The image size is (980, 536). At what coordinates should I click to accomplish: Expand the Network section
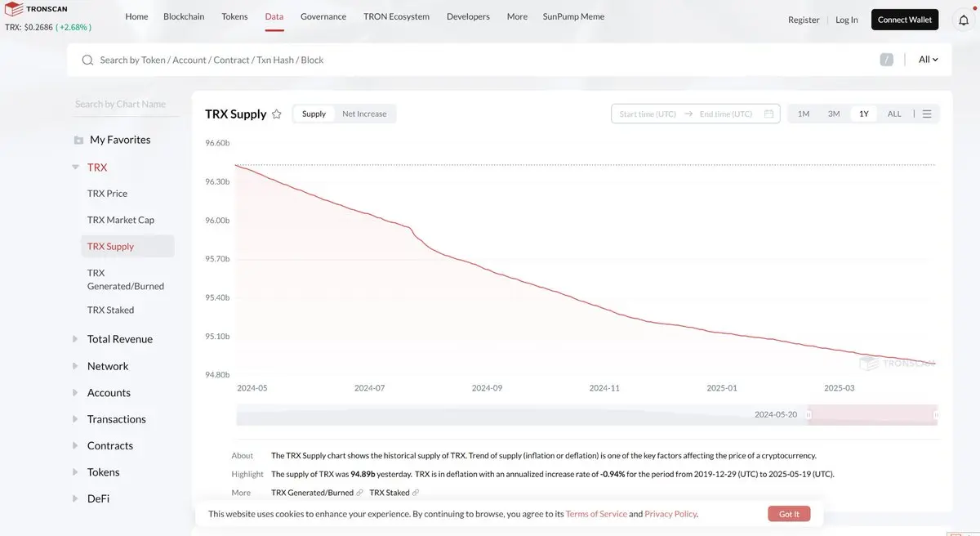[x=76, y=366]
